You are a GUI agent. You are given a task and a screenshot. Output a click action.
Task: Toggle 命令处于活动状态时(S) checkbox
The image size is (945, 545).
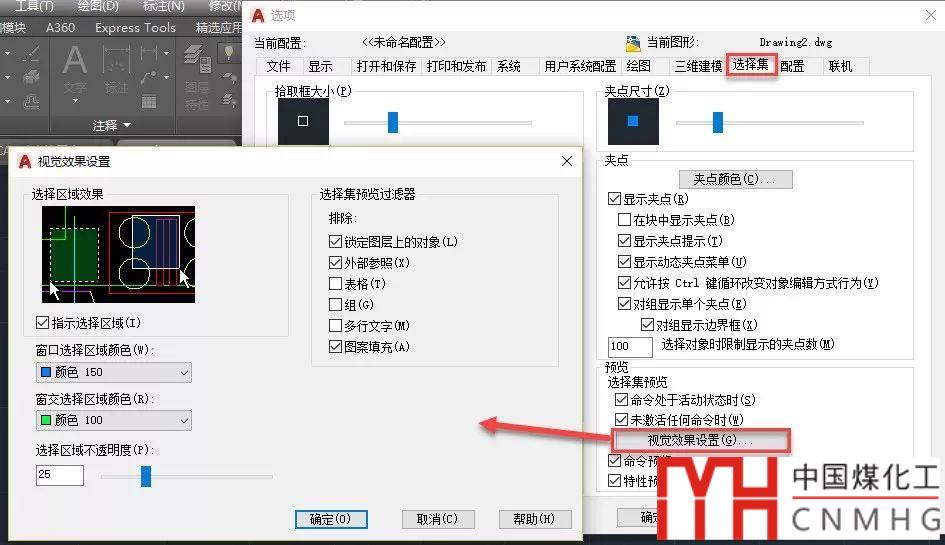tap(621, 399)
